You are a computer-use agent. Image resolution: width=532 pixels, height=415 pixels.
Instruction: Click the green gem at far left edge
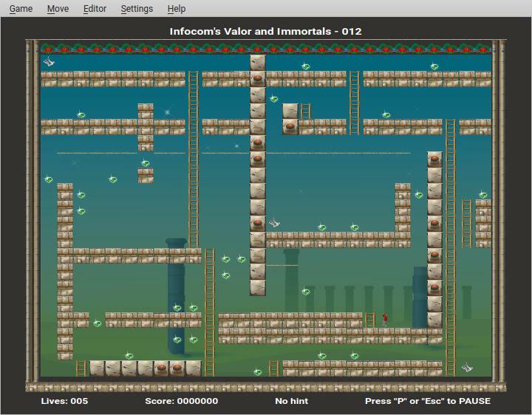[49, 179]
